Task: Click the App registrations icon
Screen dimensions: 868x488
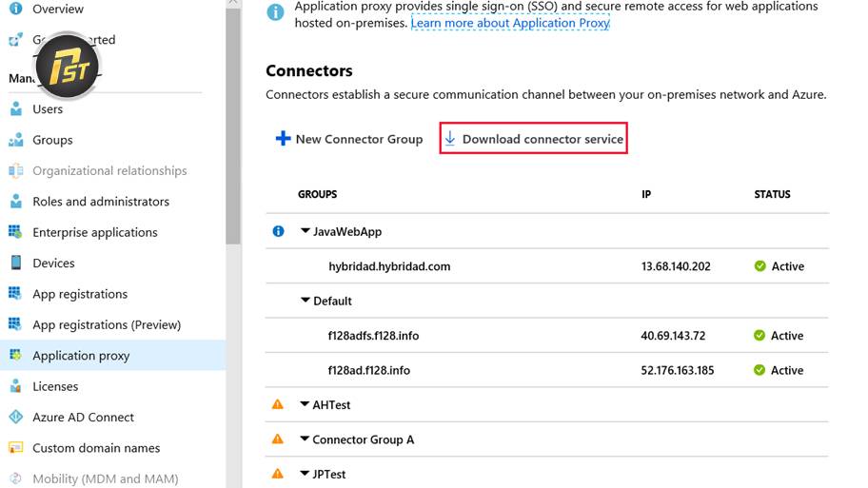Action: pos(15,293)
